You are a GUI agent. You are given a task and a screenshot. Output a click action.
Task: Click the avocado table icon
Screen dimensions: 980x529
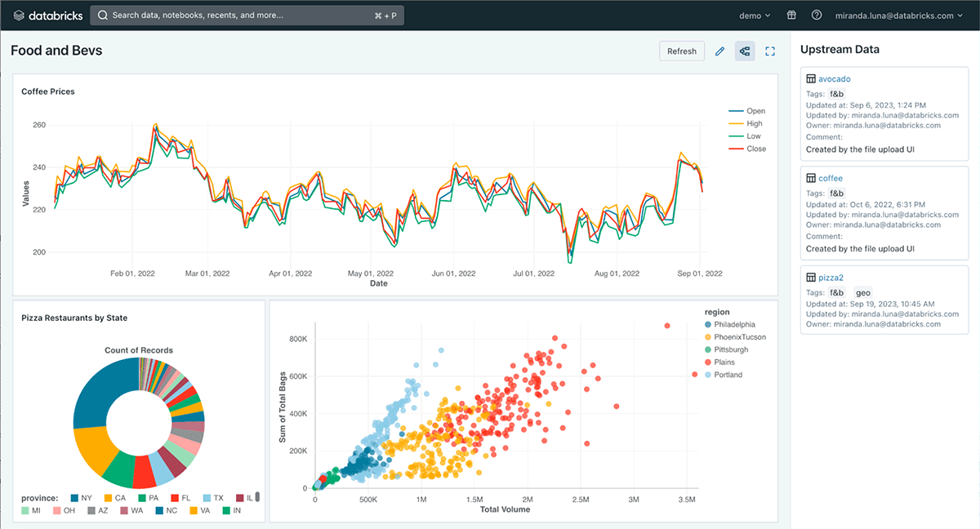click(x=811, y=79)
